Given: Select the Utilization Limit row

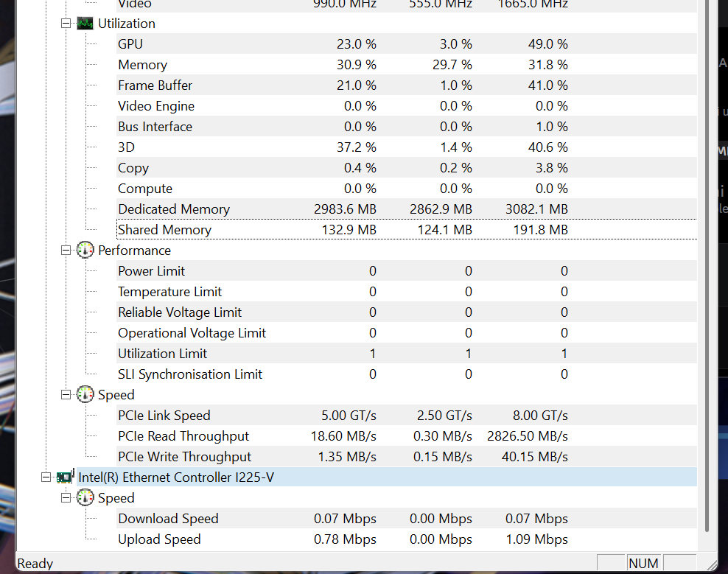Looking at the screenshot, I should pyautogui.click(x=407, y=354).
